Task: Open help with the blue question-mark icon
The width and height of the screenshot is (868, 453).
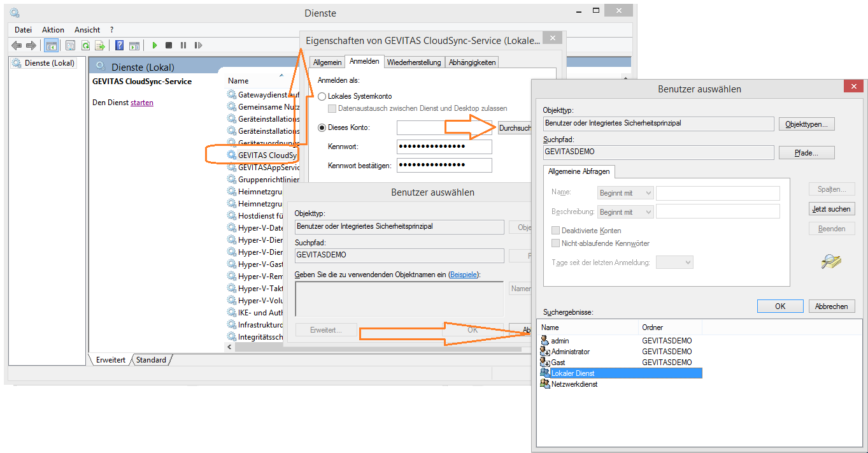Action: tap(119, 45)
